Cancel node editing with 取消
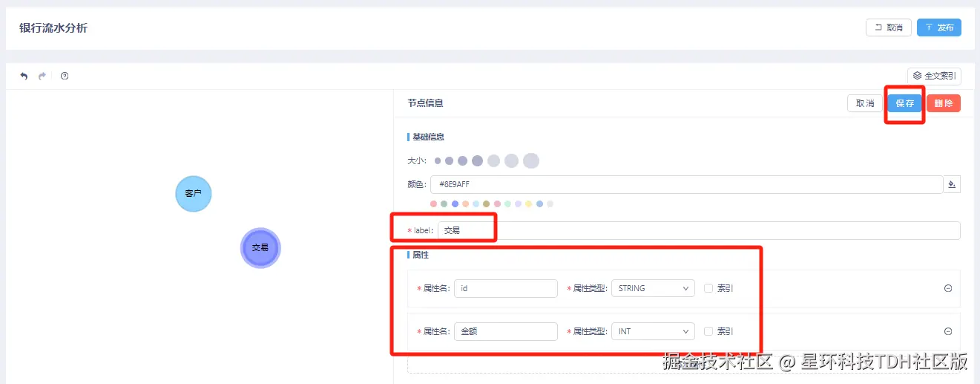 (865, 103)
